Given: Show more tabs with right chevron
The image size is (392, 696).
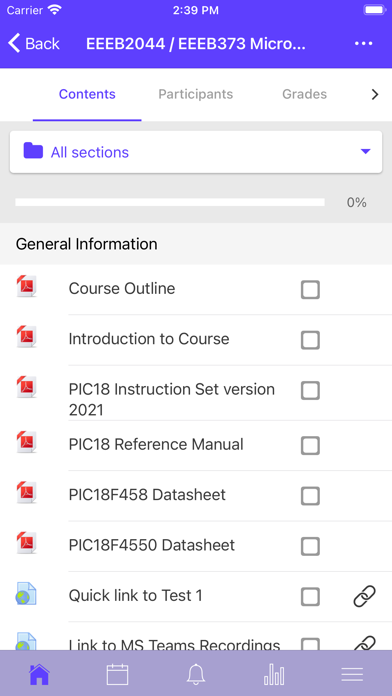Looking at the screenshot, I should point(375,94).
